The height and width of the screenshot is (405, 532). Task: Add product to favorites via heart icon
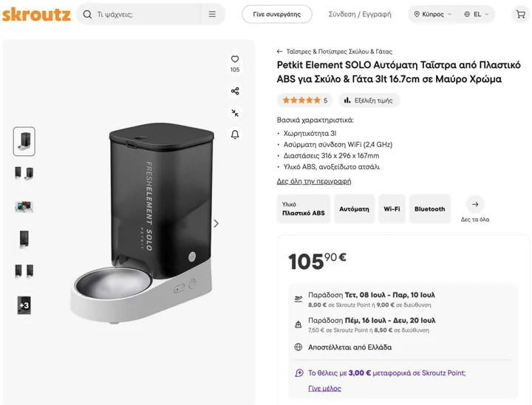[235, 59]
